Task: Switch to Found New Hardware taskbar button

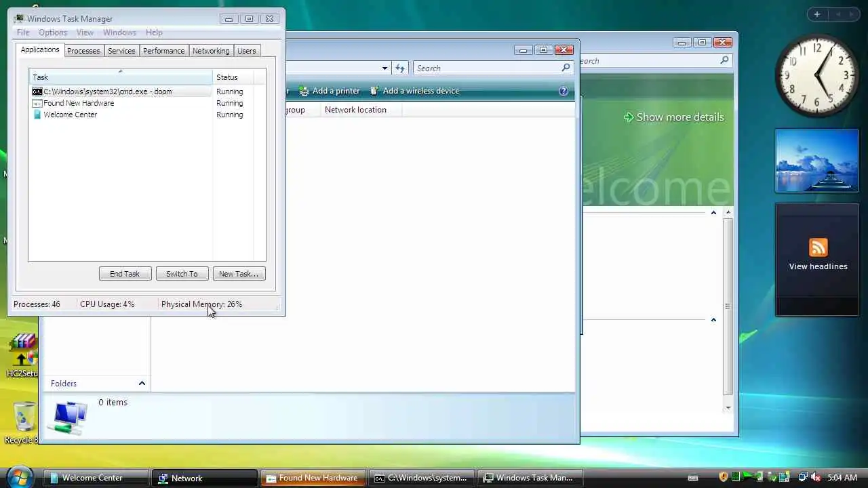Action: 313,478
